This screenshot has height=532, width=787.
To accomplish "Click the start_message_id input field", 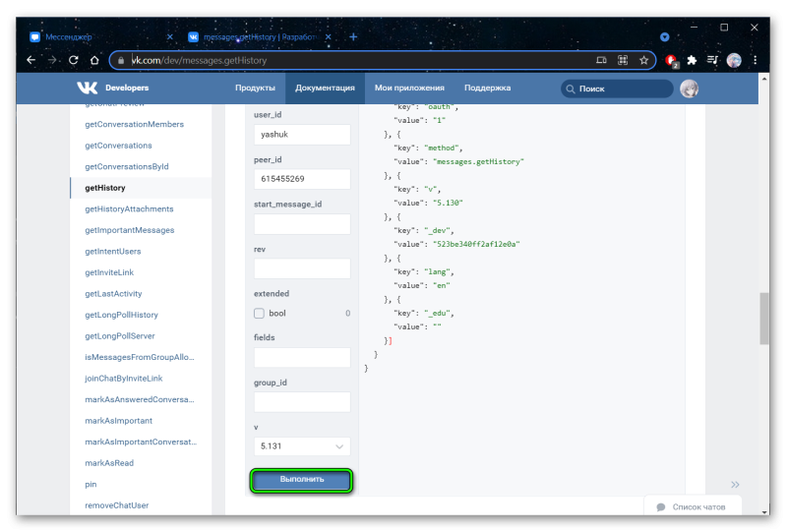I will tap(302, 224).
